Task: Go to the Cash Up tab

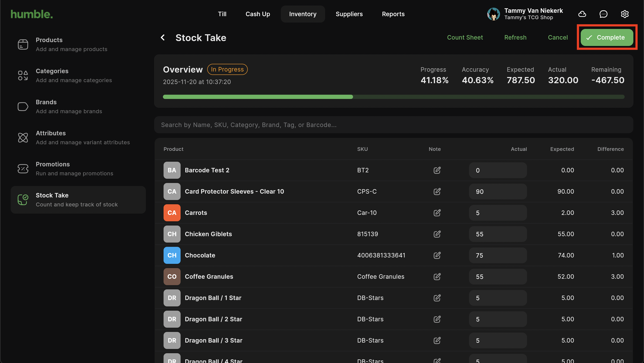Action: 257,14
